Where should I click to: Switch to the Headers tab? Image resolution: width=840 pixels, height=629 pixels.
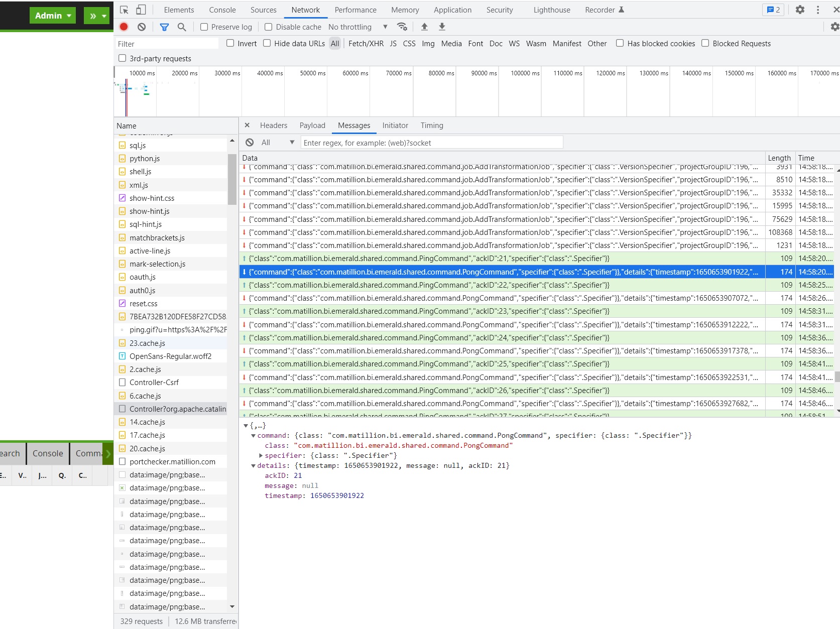tap(273, 125)
